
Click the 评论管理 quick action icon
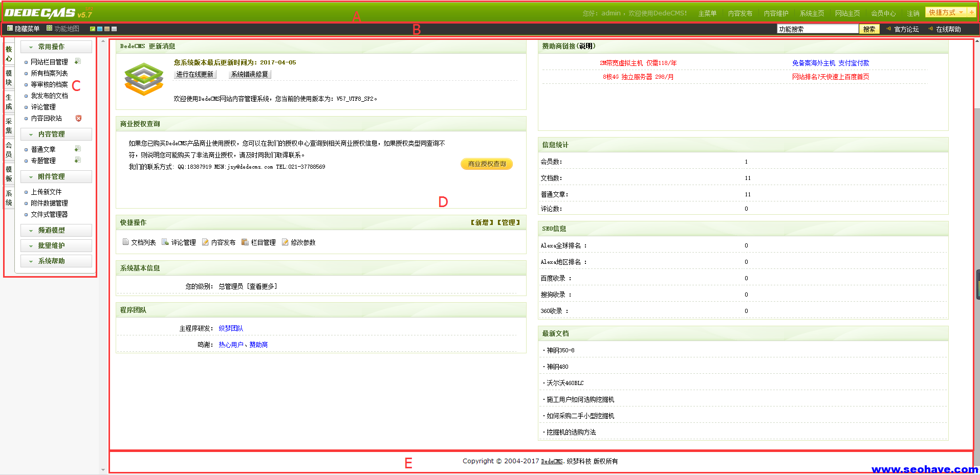point(165,242)
